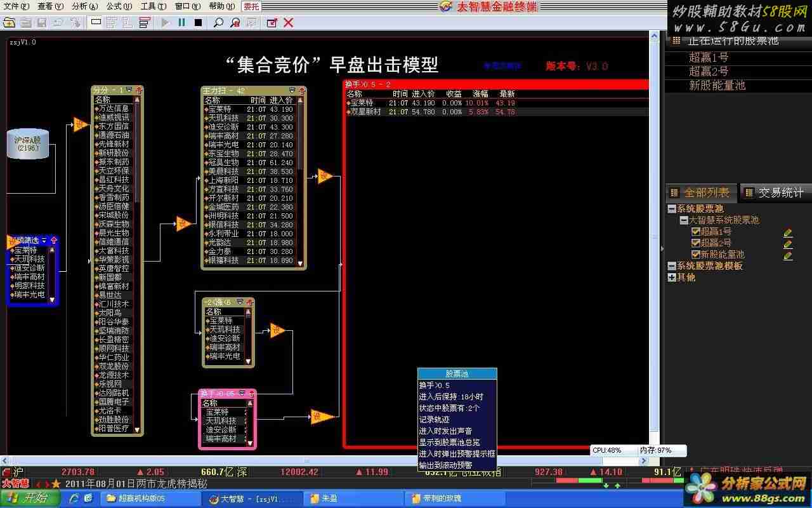Switch to the 全部列表 tab

point(701,192)
